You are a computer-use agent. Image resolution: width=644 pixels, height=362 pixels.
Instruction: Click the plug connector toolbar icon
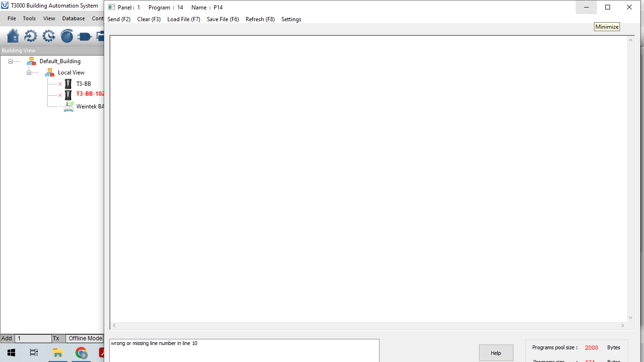84,36
